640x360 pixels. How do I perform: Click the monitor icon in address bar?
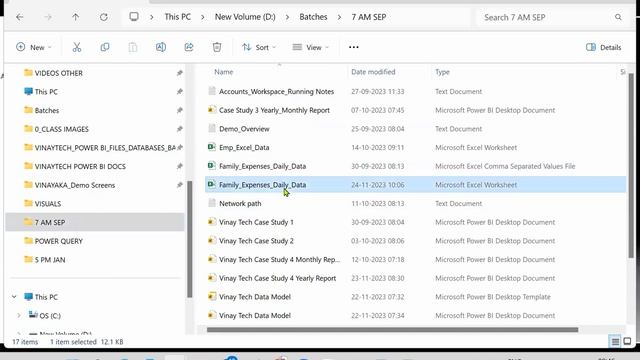pyautogui.click(x=134, y=17)
